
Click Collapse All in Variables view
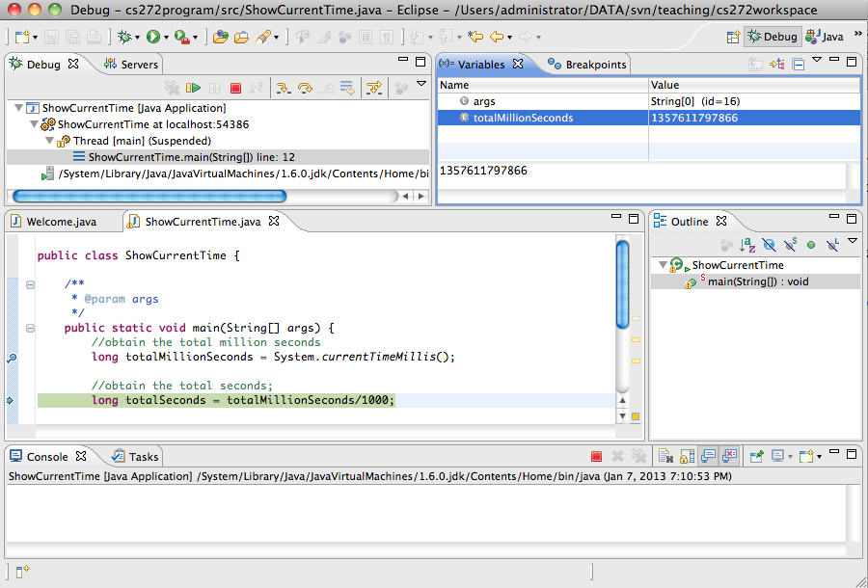[799, 65]
